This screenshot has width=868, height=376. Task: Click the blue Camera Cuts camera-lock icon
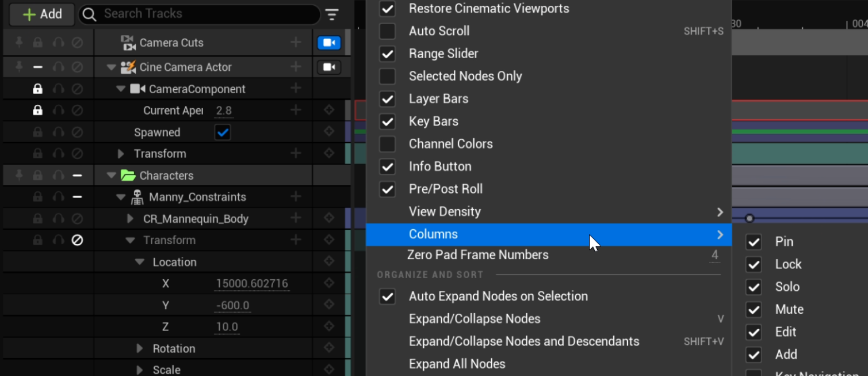click(329, 43)
